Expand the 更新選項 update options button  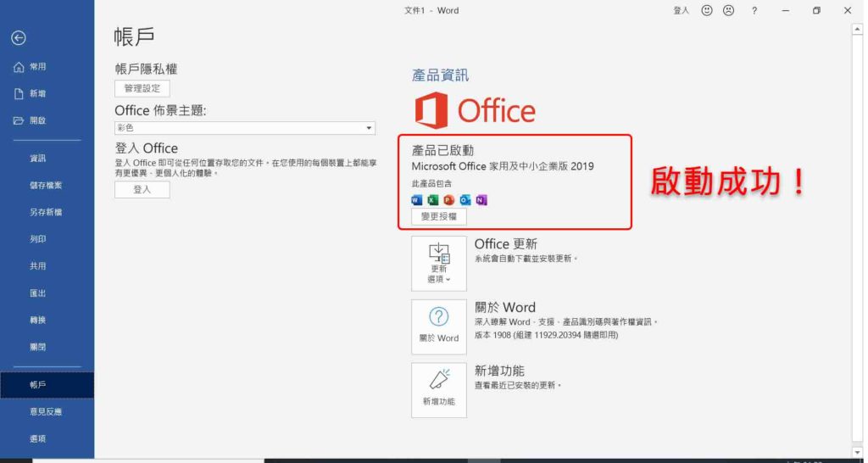(x=439, y=264)
